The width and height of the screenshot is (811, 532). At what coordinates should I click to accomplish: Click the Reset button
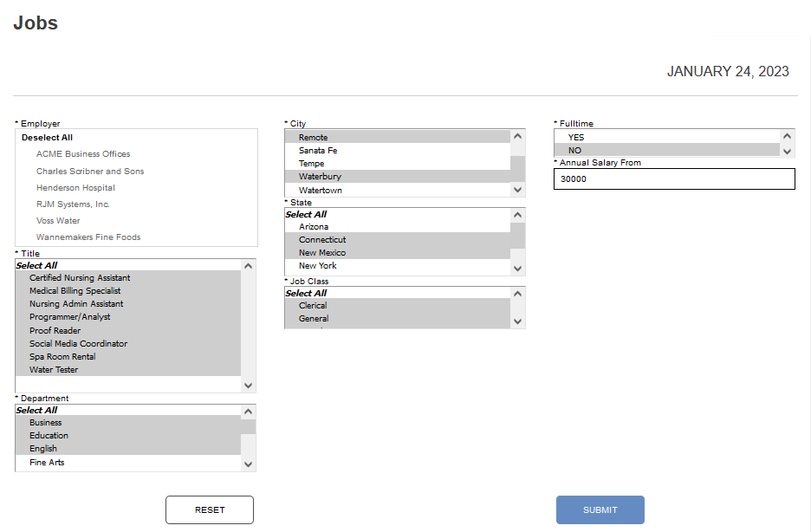pos(210,510)
